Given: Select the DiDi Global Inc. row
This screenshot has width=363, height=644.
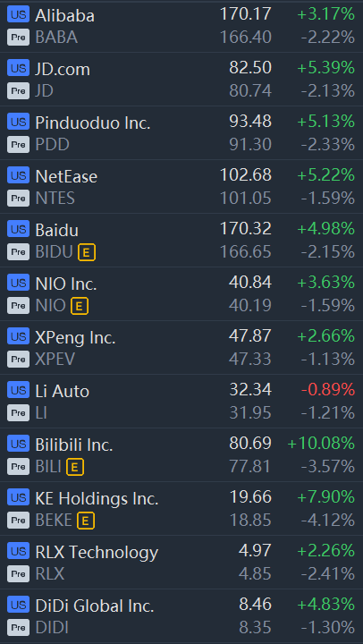Looking at the screenshot, I should pos(181,616).
